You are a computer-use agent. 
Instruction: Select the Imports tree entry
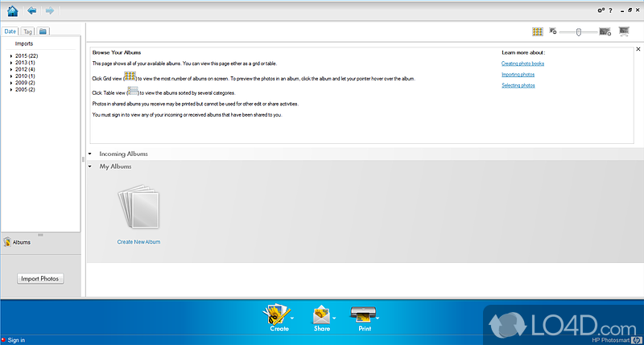pyautogui.click(x=24, y=43)
